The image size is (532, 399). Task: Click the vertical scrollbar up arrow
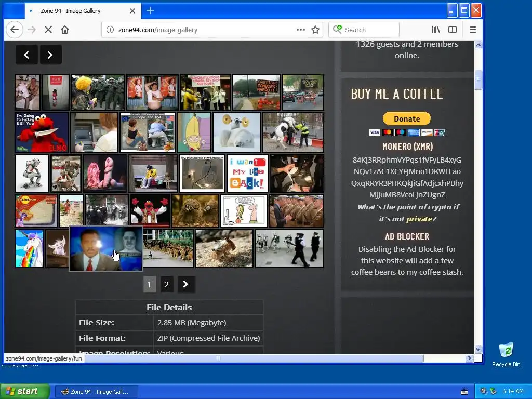(478, 45)
